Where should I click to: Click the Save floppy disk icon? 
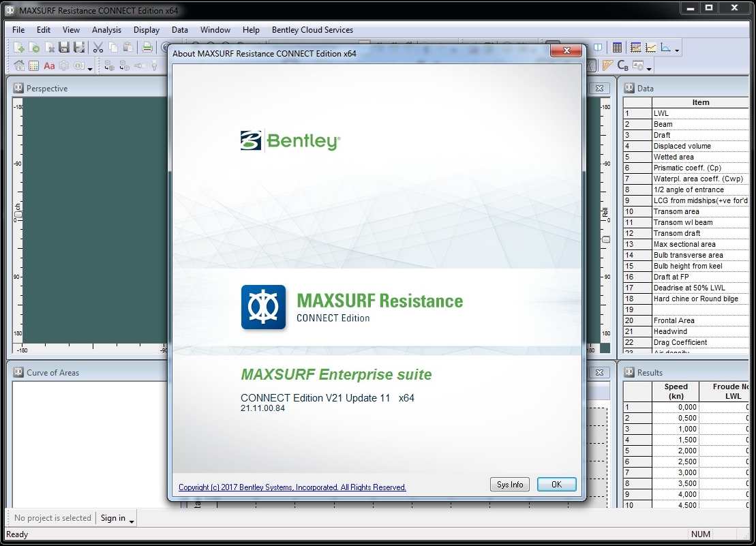[x=64, y=47]
